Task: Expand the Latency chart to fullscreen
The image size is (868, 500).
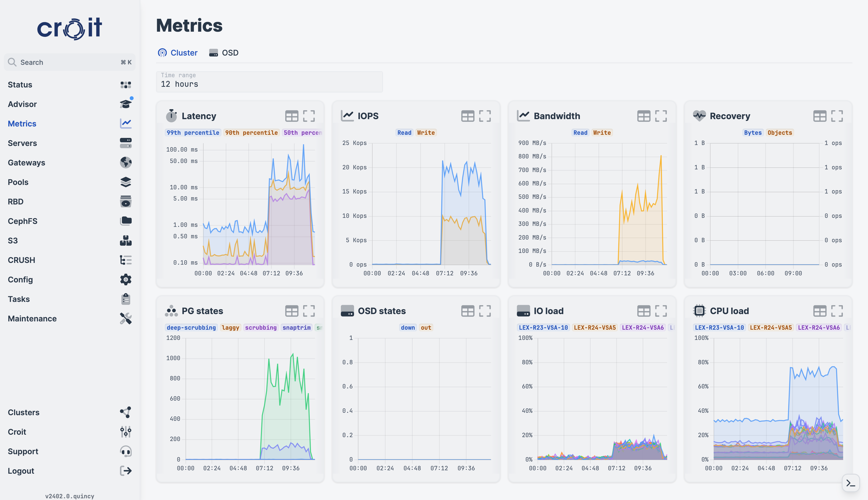Action: point(309,116)
